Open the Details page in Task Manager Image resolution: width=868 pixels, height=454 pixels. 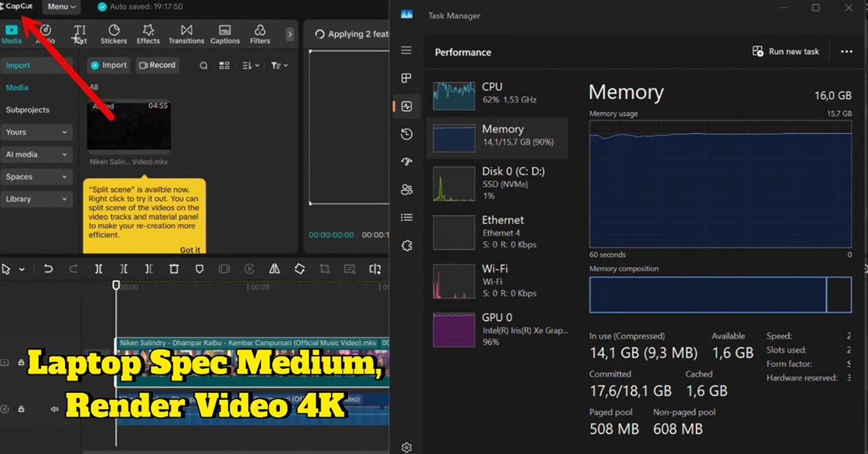click(406, 217)
